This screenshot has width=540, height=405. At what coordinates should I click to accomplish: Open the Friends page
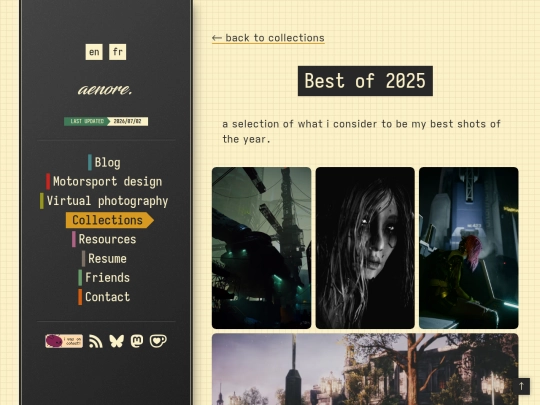[x=104, y=278]
